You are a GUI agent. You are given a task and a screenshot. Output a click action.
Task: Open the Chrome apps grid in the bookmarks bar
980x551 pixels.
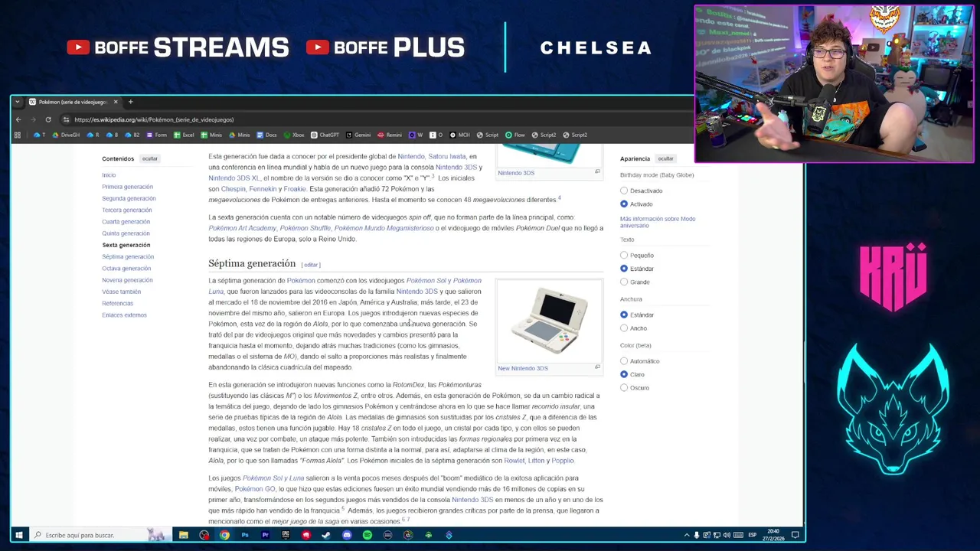[17, 135]
